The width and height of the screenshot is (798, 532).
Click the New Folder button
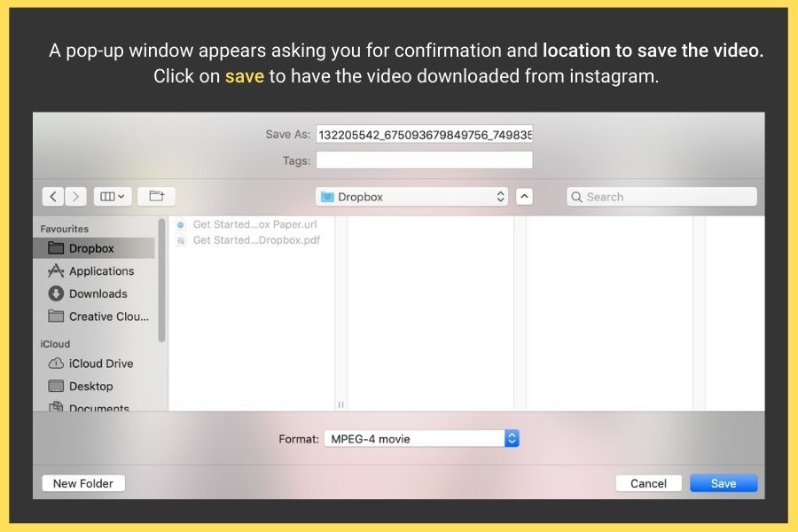coord(83,483)
